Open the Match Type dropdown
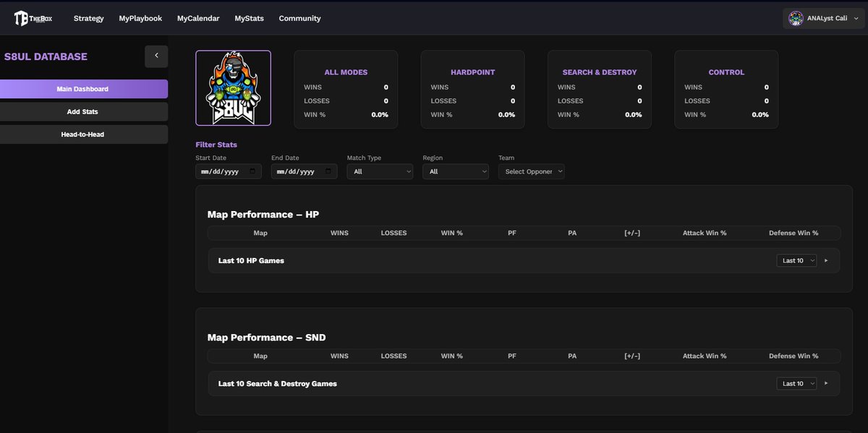 click(380, 171)
